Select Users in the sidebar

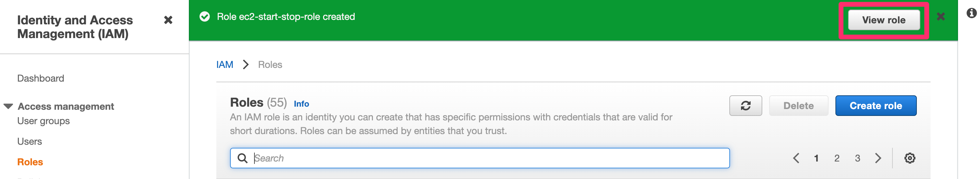pyautogui.click(x=30, y=141)
